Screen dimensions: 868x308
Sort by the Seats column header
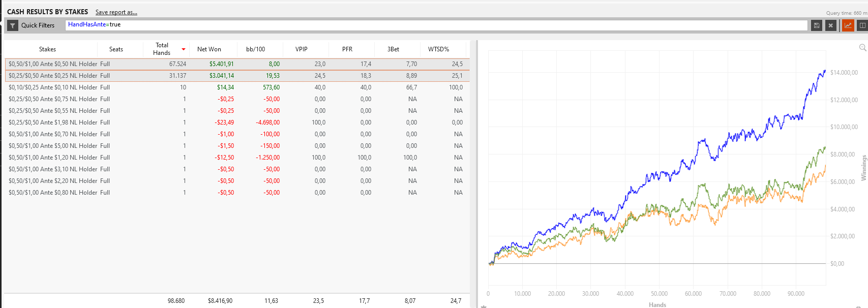tap(116, 49)
